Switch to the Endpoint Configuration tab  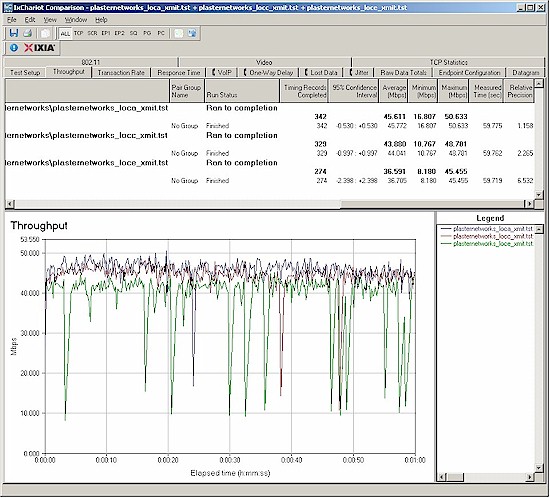point(469,73)
